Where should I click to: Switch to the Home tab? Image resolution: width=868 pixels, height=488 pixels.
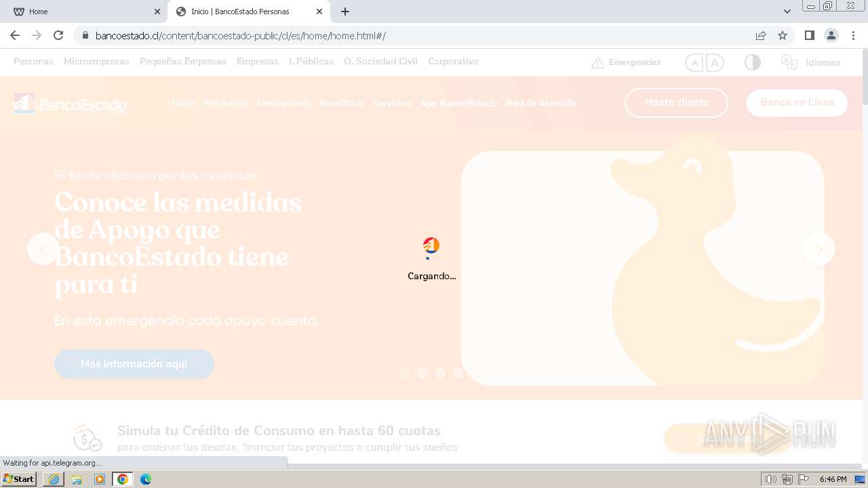click(x=85, y=12)
